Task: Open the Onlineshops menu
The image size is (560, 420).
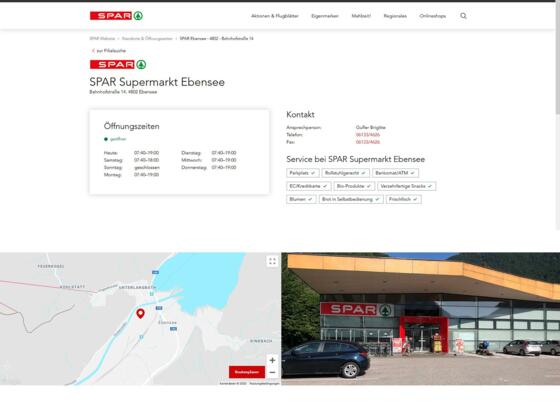Action: (432, 16)
